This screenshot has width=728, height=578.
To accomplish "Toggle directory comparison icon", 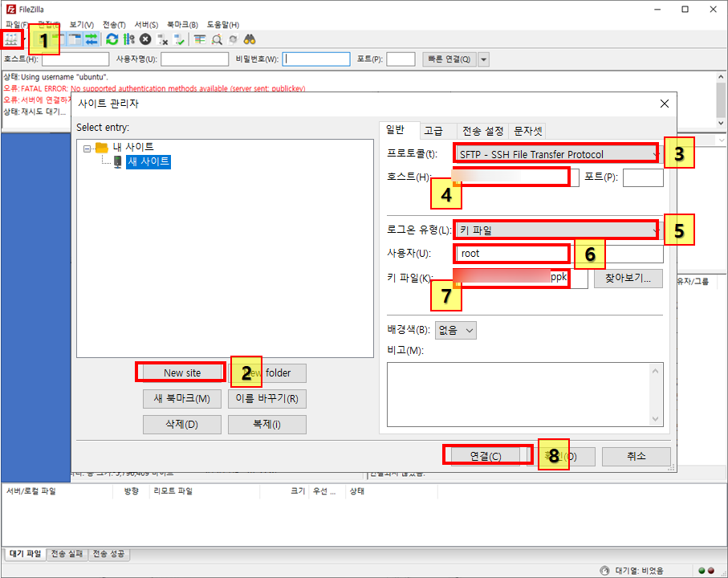I will pyautogui.click(x=217, y=39).
